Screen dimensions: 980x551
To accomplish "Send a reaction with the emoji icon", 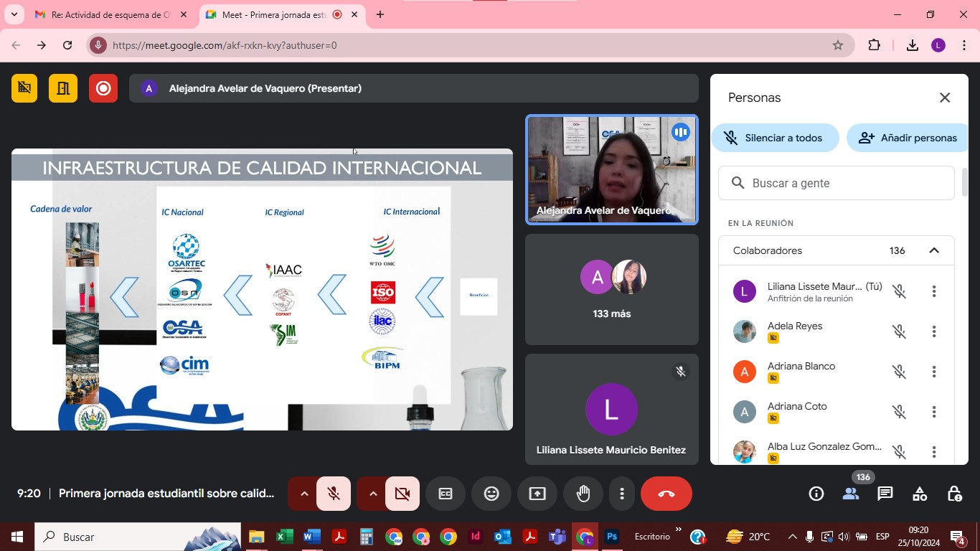I will pos(491,494).
